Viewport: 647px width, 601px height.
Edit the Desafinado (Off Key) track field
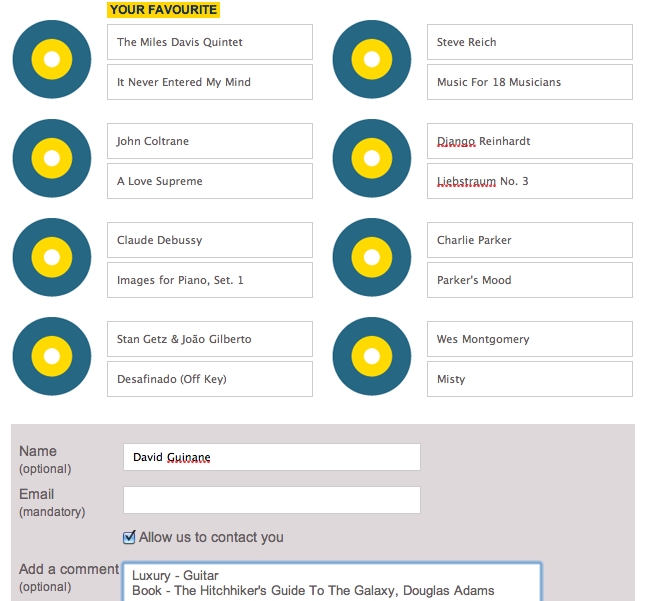click(210, 379)
